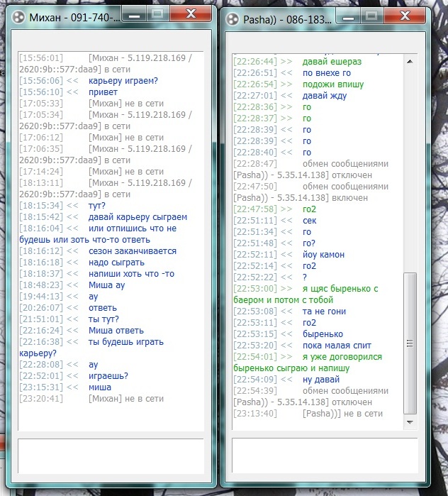The height and width of the screenshot is (496, 448).
Task: Click message 'надо сыграть'
Action: [116, 263]
